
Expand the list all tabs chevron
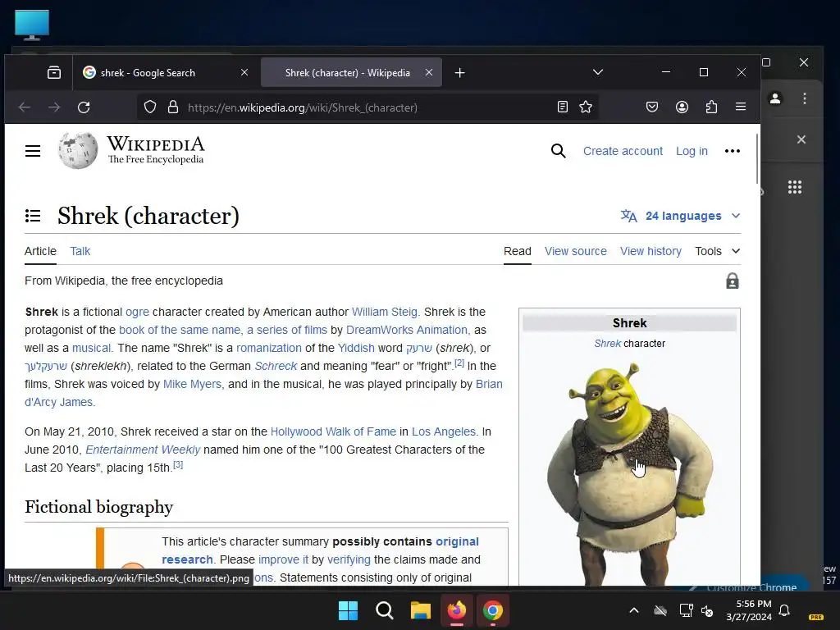(598, 72)
